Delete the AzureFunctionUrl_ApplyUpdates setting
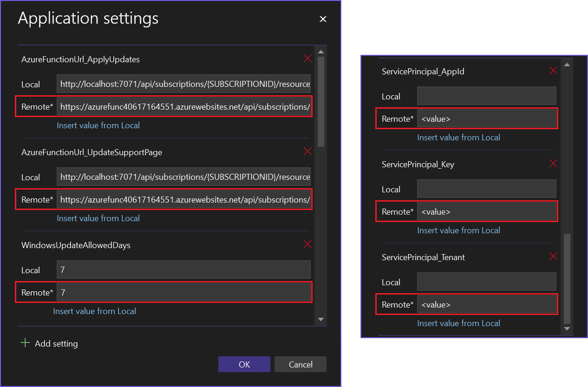 point(307,59)
